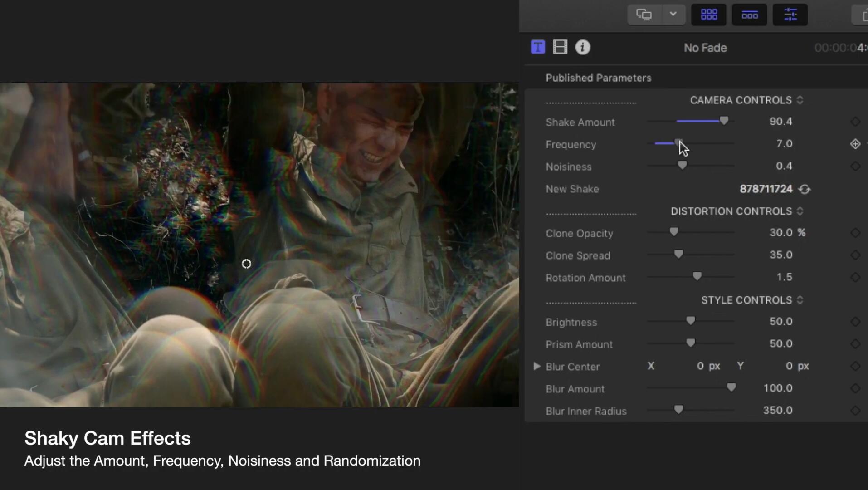Add a keyframe for Shake Amount
This screenshot has width=868, height=490.
[855, 121]
